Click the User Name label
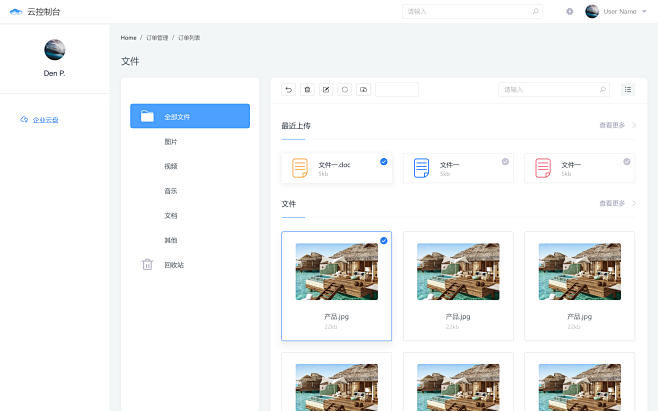 click(x=620, y=11)
